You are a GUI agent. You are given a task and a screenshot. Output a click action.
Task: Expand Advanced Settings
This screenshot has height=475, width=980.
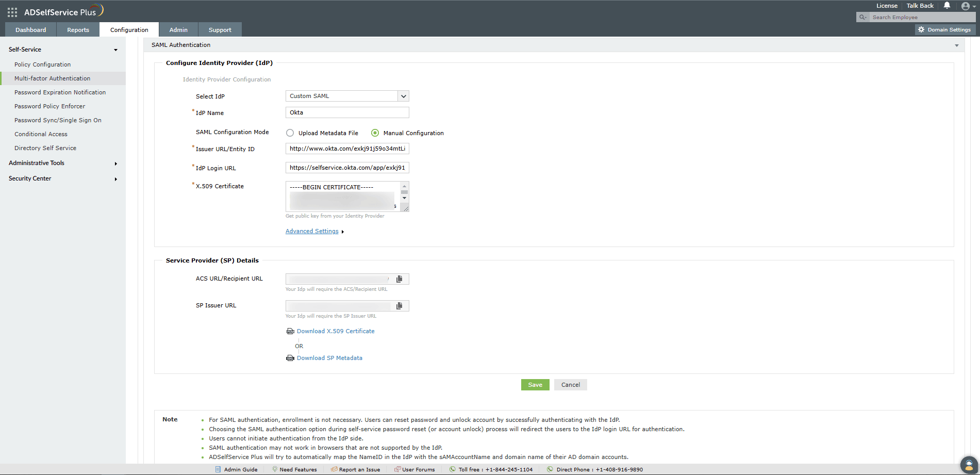coord(312,231)
